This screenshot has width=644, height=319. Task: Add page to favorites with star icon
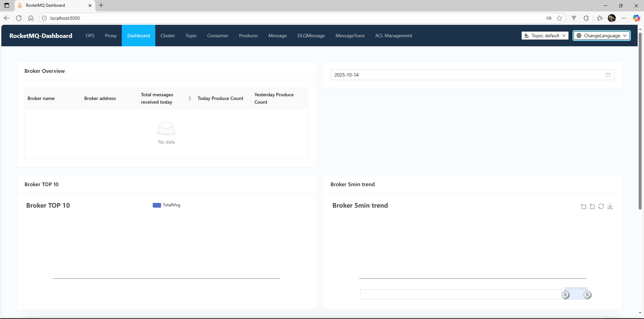pos(559,18)
